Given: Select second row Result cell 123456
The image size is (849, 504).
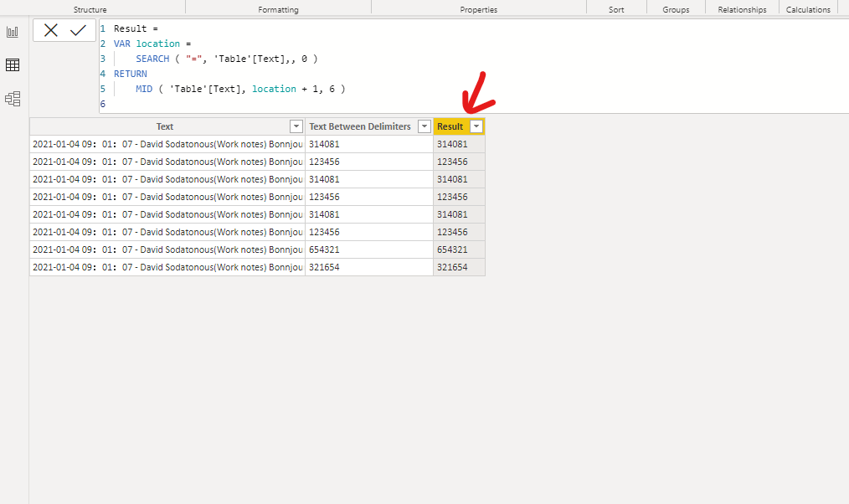Looking at the screenshot, I should coord(459,162).
